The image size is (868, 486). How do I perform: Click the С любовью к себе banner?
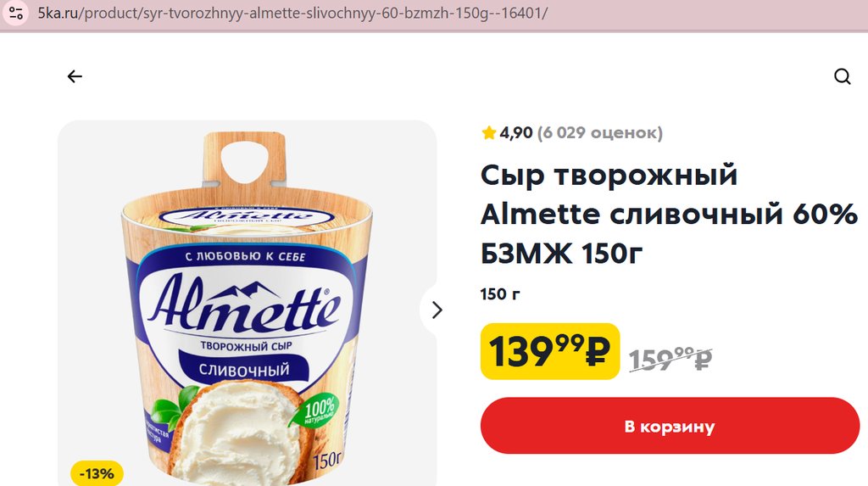[245, 255]
